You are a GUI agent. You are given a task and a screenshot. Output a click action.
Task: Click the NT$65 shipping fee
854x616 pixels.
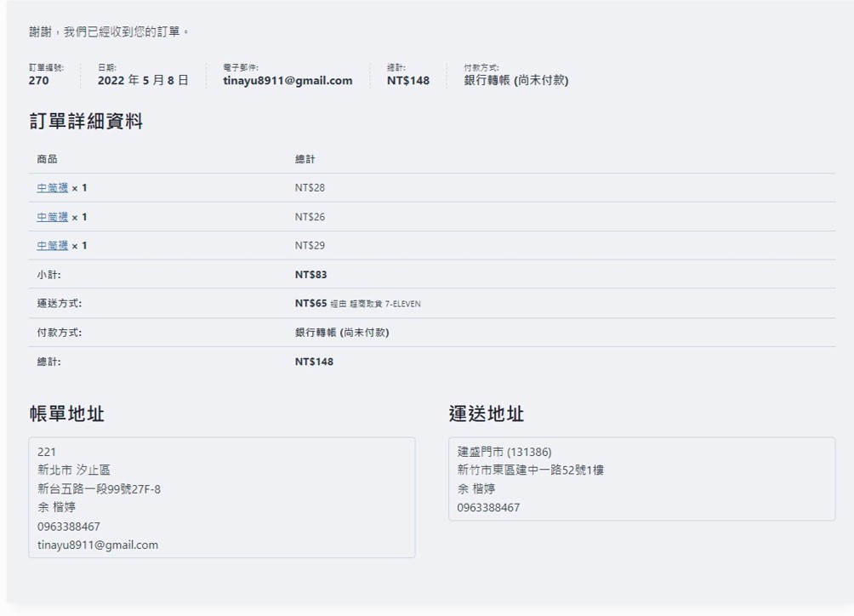pyautogui.click(x=310, y=304)
